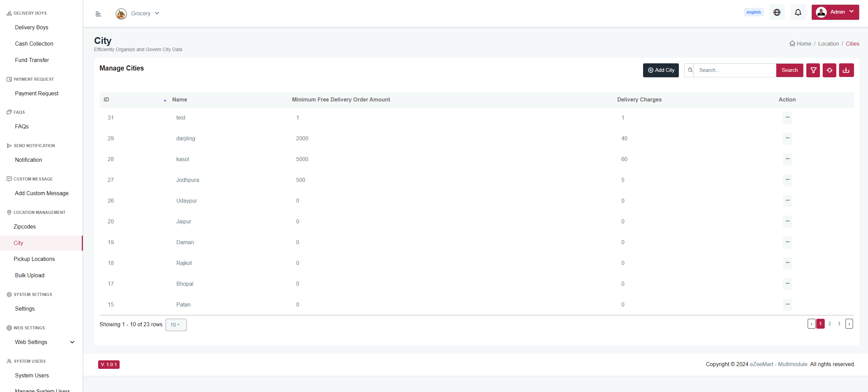Expand the Web Settings sidebar submenu

tap(72, 342)
